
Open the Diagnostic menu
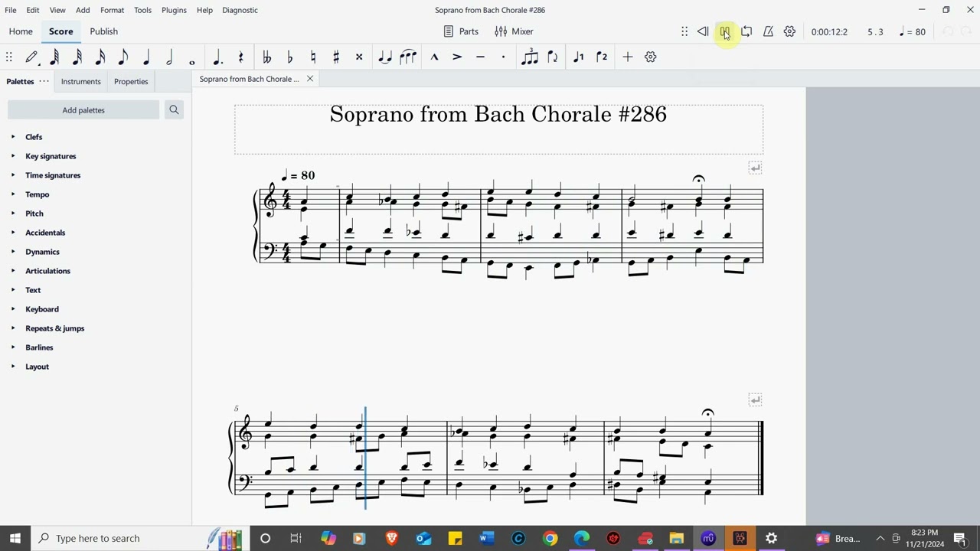(240, 10)
